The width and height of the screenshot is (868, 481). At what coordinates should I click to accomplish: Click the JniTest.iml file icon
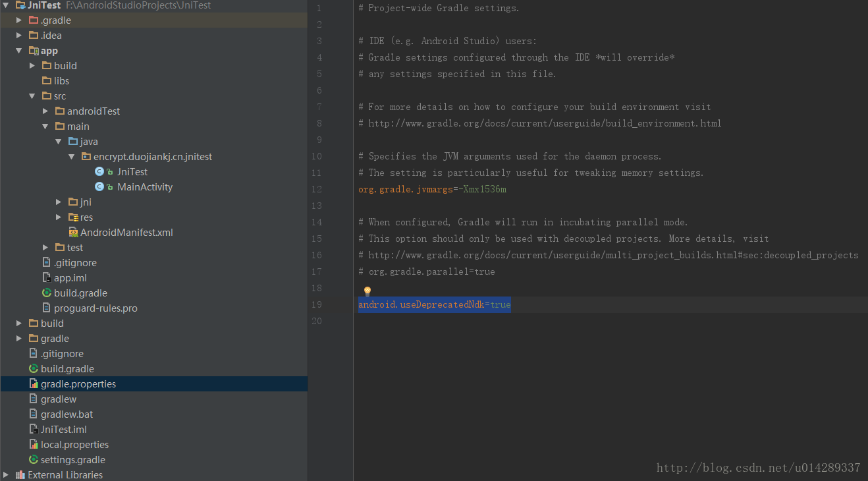point(34,430)
